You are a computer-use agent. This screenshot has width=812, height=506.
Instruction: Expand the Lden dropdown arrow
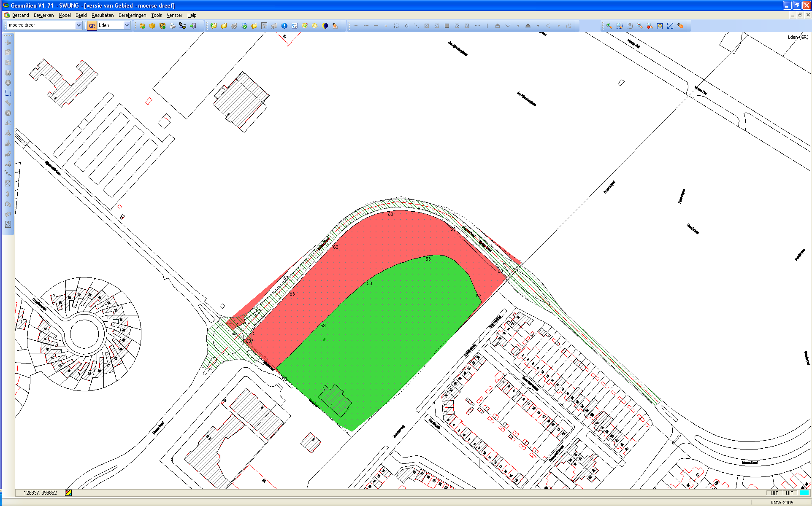tap(127, 25)
